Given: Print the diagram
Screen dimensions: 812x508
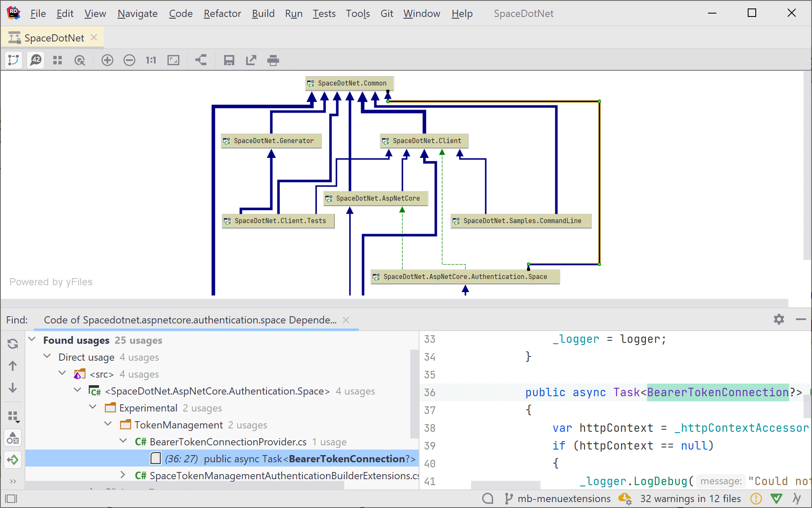Looking at the screenshot, I should pyautogui.click(x=273, y=60).
